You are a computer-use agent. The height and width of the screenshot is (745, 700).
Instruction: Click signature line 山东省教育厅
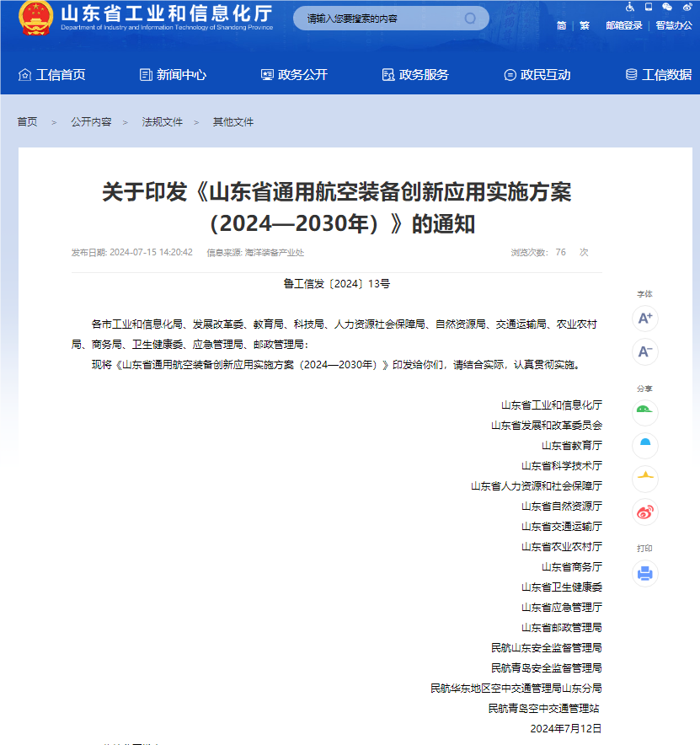pos(572,445)
